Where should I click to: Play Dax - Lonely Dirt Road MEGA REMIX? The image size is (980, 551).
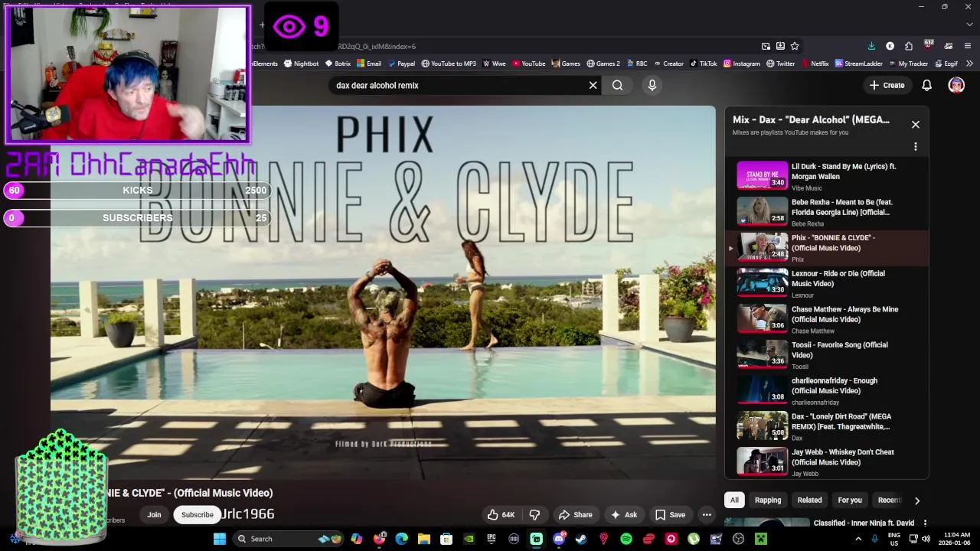pos(827,426)
